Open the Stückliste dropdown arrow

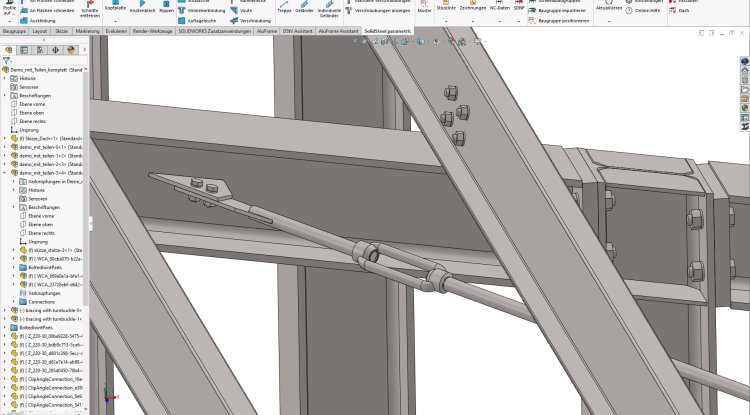click(446, 22)
